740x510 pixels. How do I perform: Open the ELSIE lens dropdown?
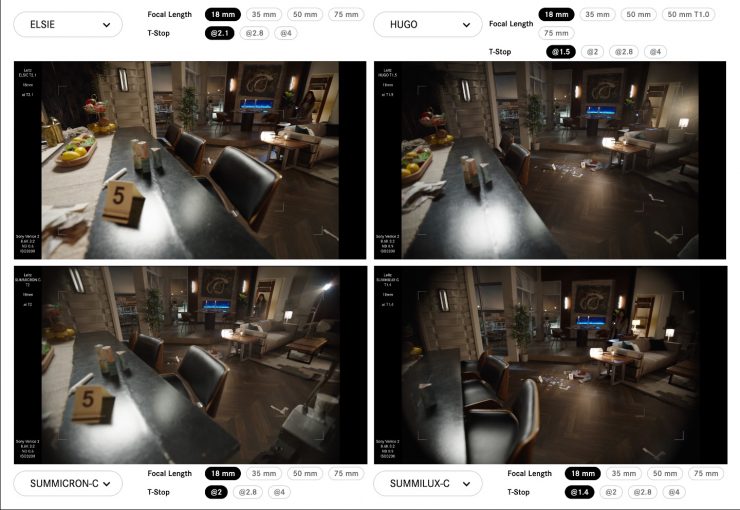[x=68, y=25]
